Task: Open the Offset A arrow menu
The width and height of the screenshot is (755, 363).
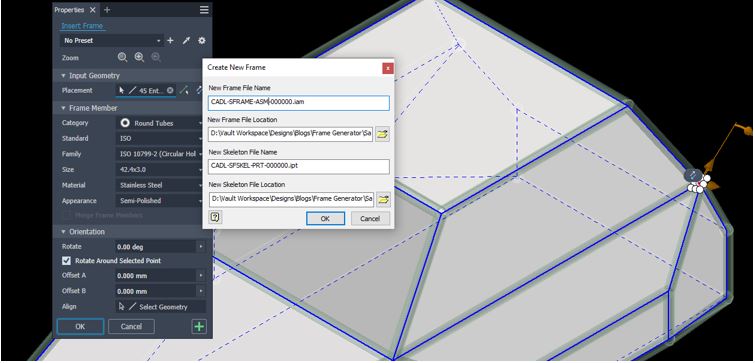Action: point(200,276)
